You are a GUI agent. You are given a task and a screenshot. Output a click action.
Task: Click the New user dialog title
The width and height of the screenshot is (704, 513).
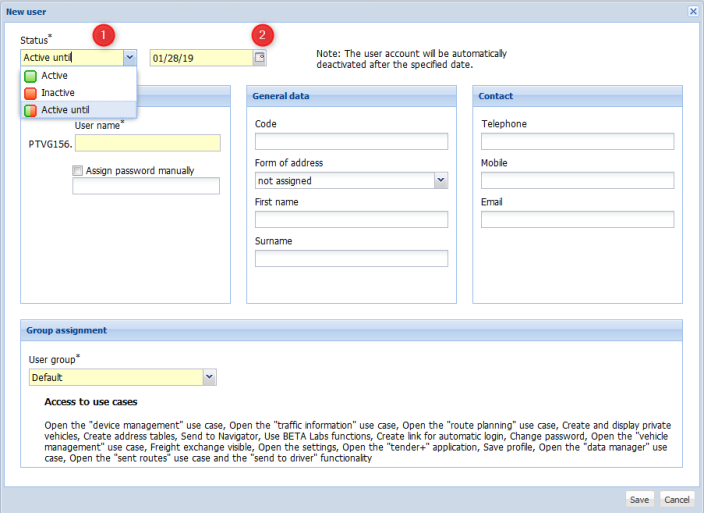coord(26,12)
